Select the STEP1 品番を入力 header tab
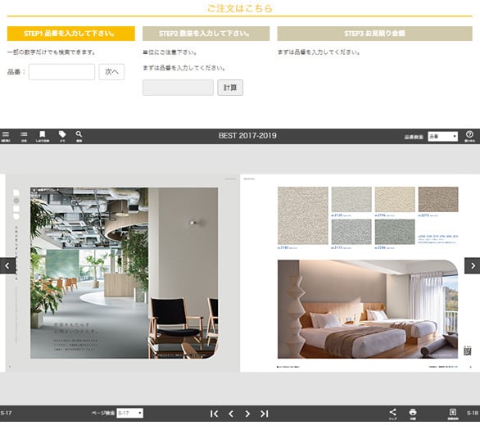This screenshot has height=448, width=480. [x=71, y=34]
